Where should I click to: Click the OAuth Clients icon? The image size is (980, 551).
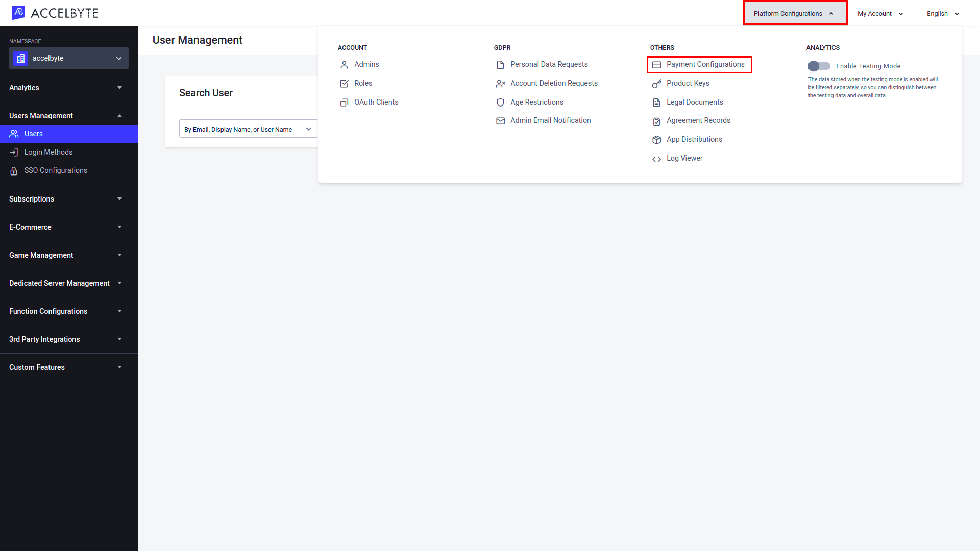(x=345, y=102)
